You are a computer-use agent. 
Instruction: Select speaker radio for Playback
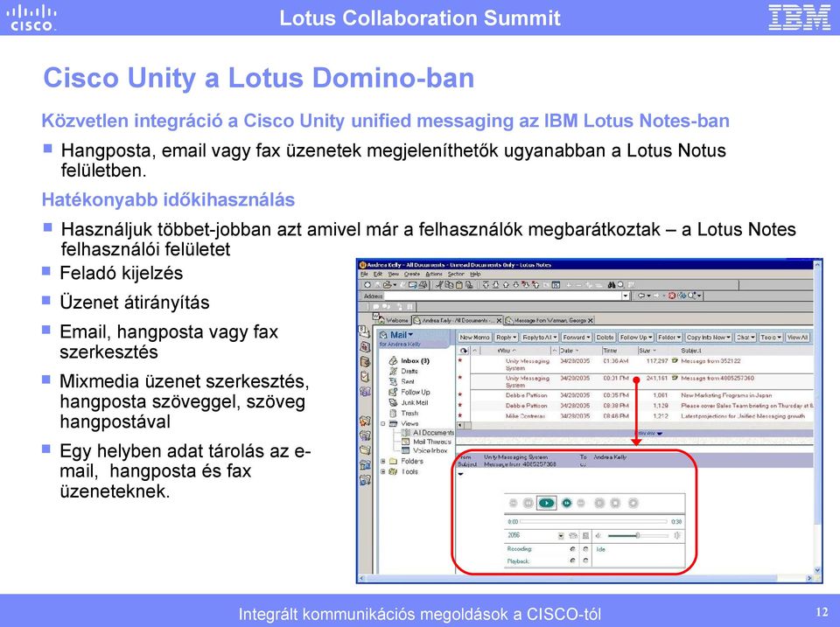coord(585,560)
